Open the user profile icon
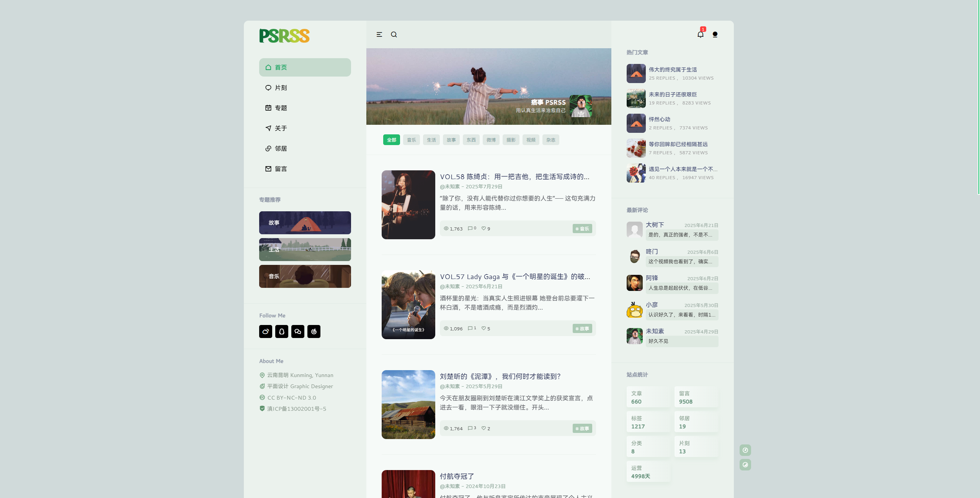Image resolution: width=980 pixels, height=498 pixels. [714, 34]
